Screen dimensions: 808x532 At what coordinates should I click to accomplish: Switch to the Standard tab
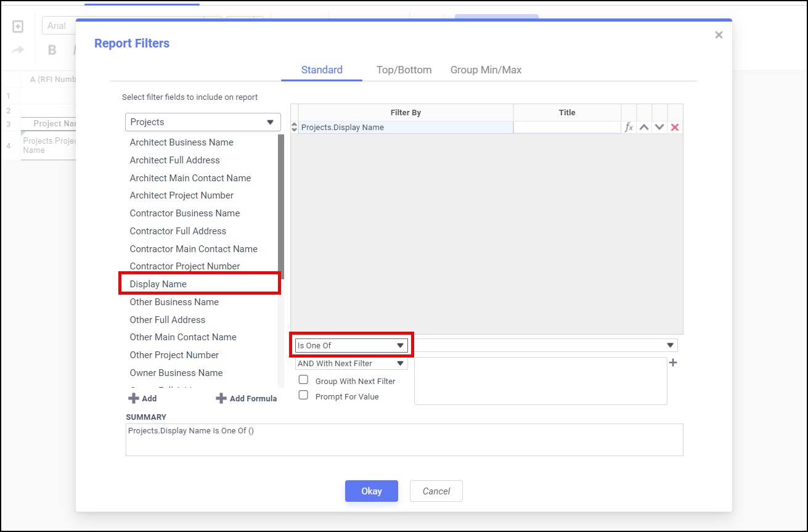point(322,70)
